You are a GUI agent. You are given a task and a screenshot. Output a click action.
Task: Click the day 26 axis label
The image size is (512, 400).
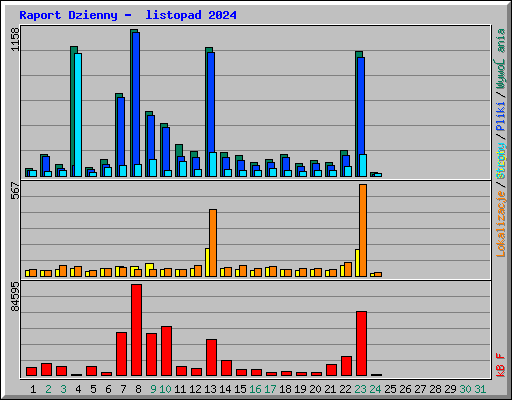click(x=405, y=389)
